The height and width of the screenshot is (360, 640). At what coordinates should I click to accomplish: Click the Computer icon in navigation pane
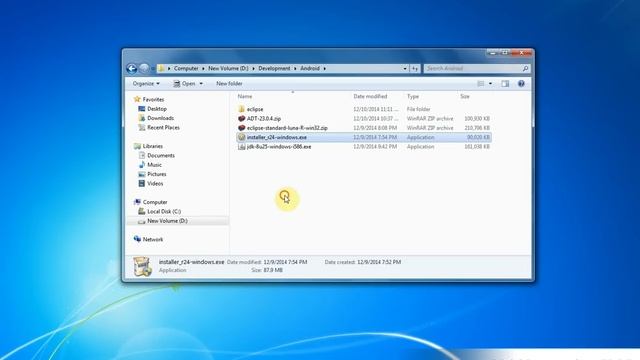(x=137, y=202)
